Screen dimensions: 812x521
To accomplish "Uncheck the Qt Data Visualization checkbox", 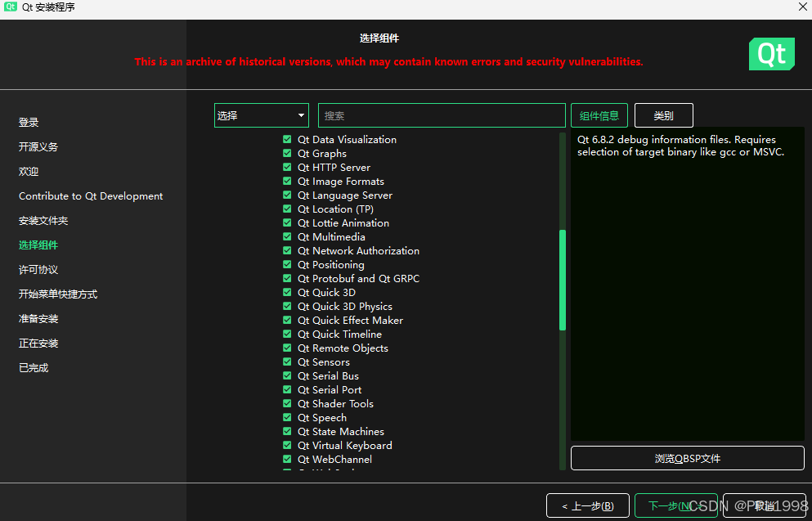I will [287, 139].
